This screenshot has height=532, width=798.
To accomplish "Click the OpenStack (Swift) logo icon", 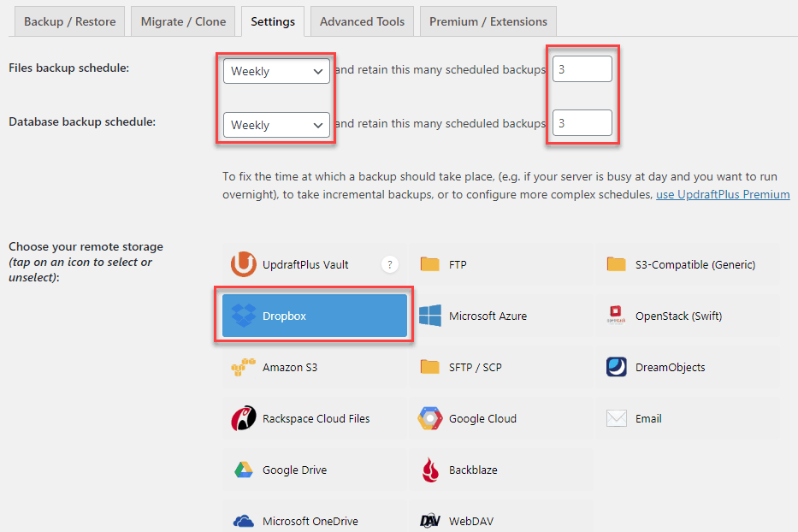I will click(617, 316).
